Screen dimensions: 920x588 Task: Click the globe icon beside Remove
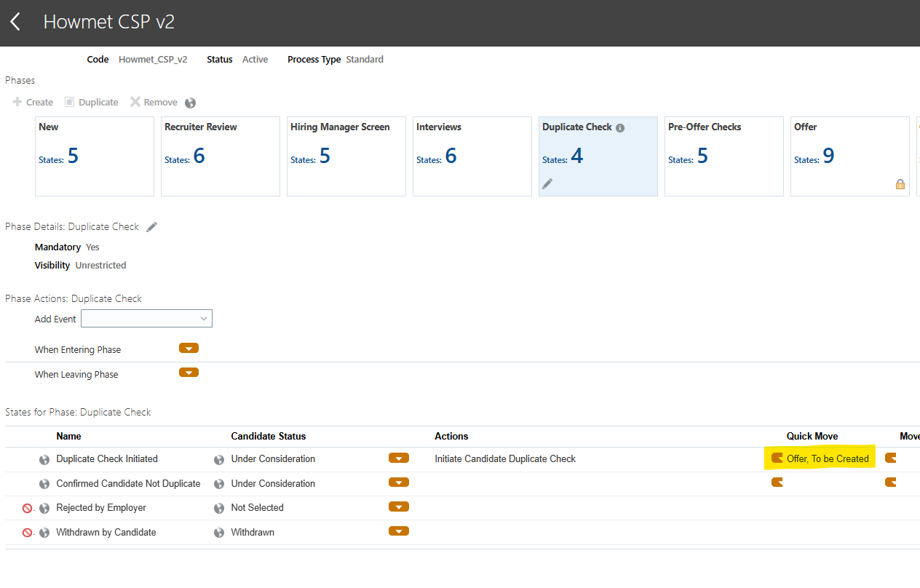191,103
